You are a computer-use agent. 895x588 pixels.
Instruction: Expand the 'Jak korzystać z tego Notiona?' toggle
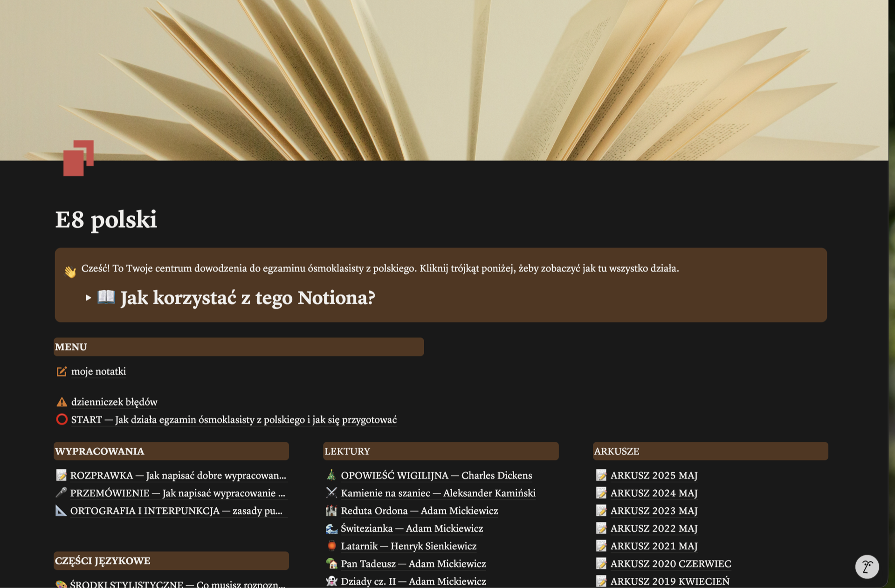coord(88,298)
